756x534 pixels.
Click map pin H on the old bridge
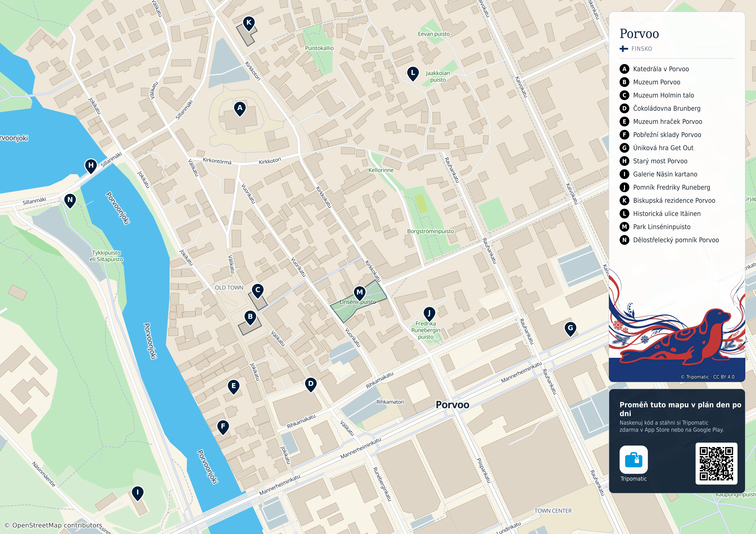tap(91, 166)
